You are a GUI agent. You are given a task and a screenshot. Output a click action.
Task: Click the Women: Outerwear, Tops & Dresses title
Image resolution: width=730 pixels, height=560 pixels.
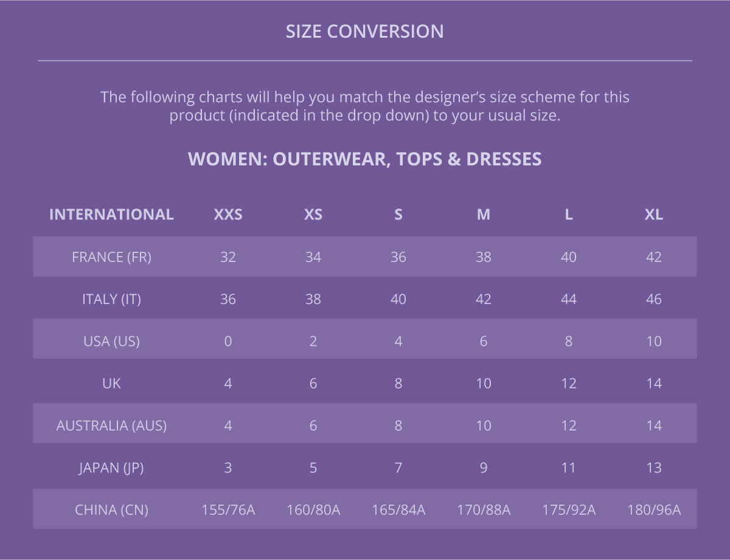(x=365, y=159)
